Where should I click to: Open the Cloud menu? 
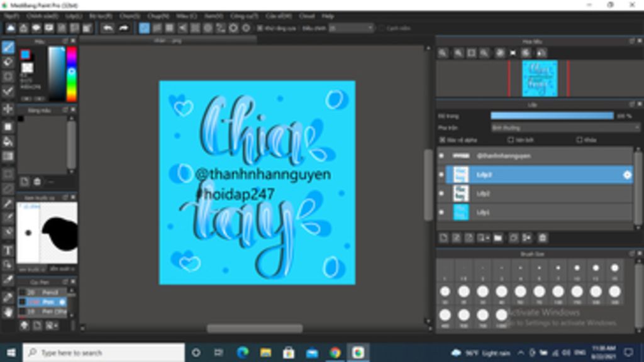point(307,16)
